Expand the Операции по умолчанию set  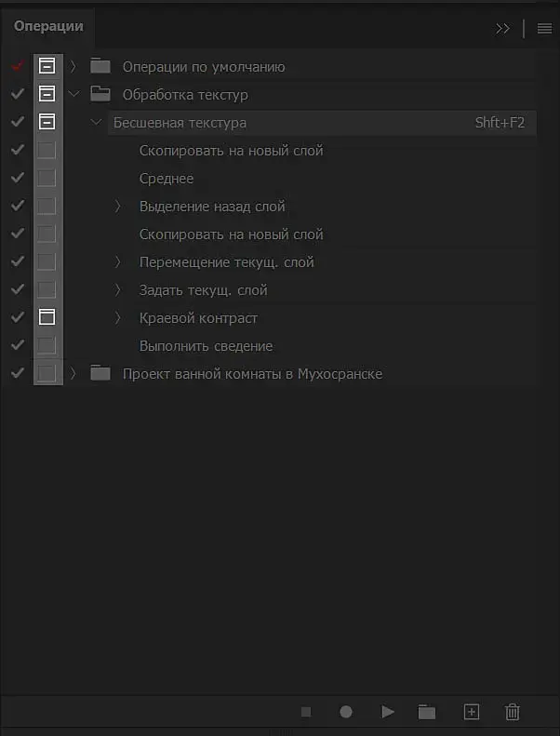73,66
